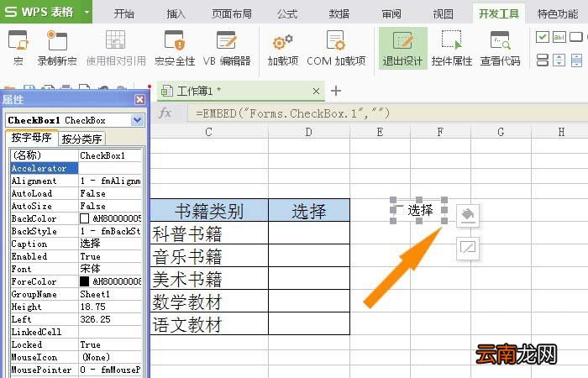This screenshot has width=588, height=378.
Task: Open the 宏 macro dialog
Action: [x=18, y=49]
